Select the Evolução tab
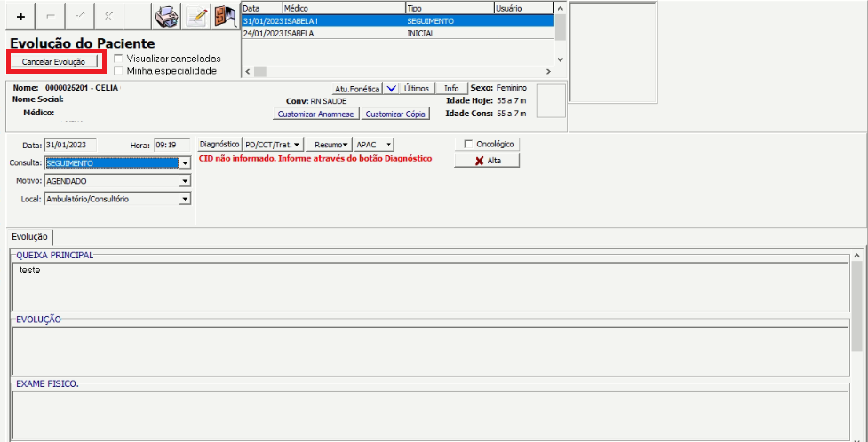The height and width of the screenshot is (442, 868). (29, 237)
